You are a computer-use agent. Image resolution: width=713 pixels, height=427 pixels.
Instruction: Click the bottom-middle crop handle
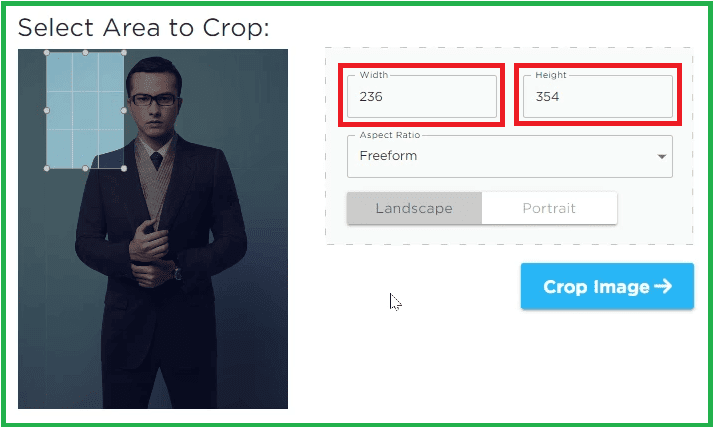(x=85, y=168)
